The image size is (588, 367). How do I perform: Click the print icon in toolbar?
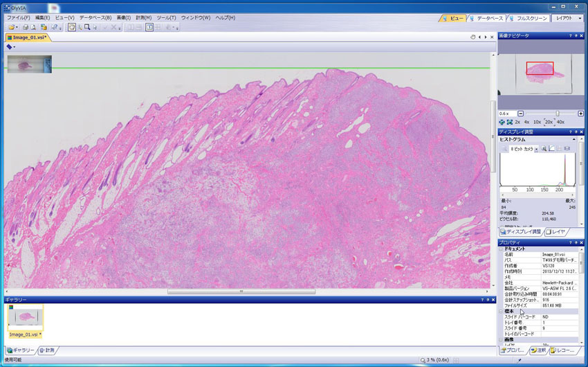click(x=25, y=27)
